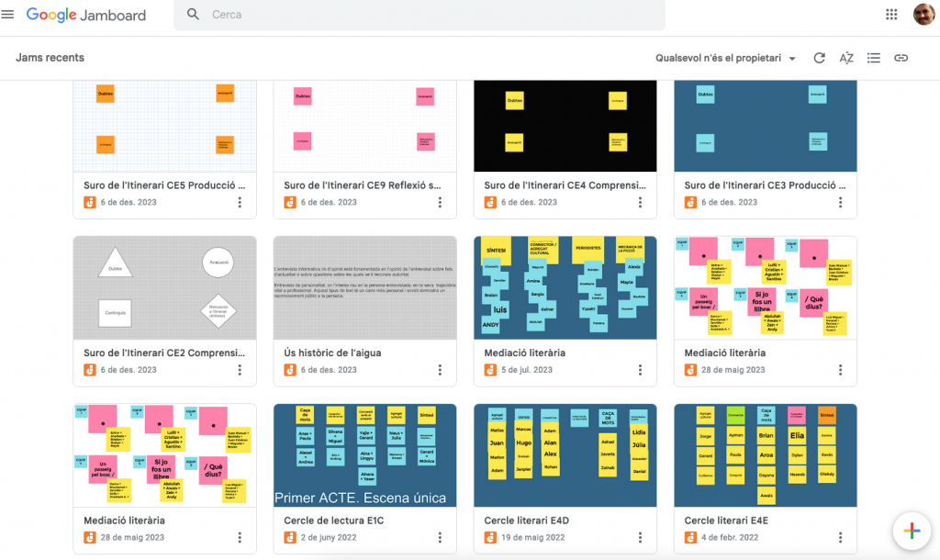
Task: Open the 'Cercle literari E4E' thumbnail
Action: [765, 454]
